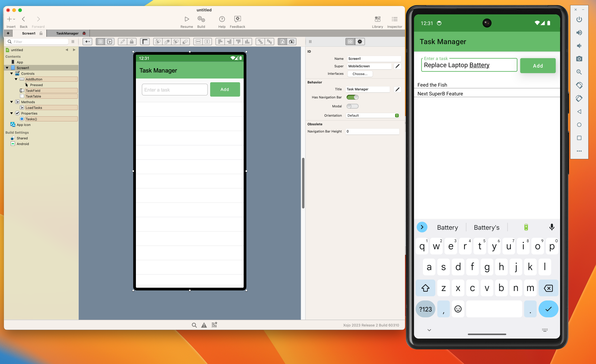The width and height of the screenshot is (596, 364).
Task: Click the emulator back triangle button
Action: coord(579,111)
